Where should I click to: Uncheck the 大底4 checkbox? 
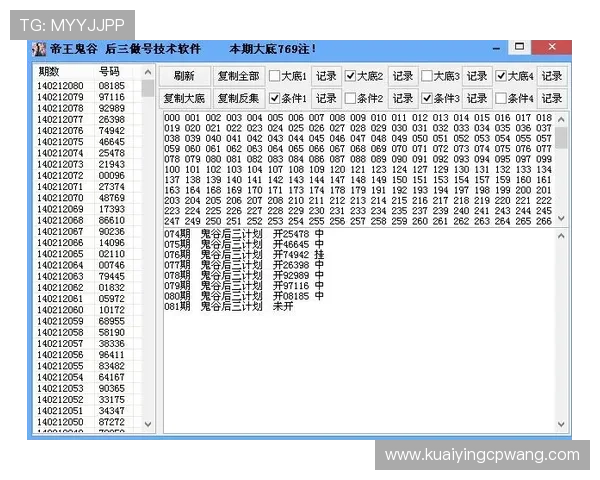point(502,76)
